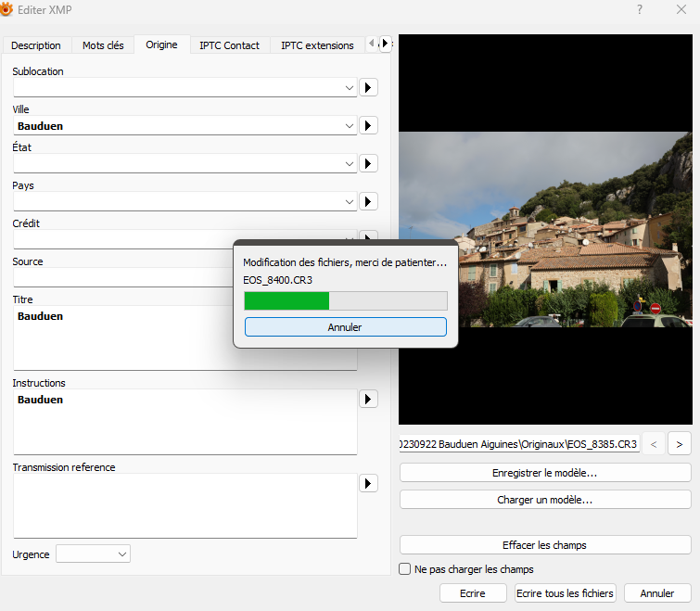Click 'Ecrire tous les fichiers' button

pos(566,593)
